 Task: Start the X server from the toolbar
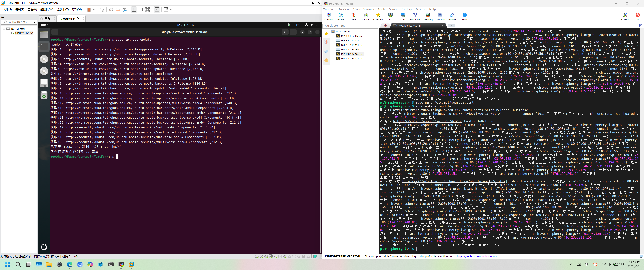coord(625,17)
